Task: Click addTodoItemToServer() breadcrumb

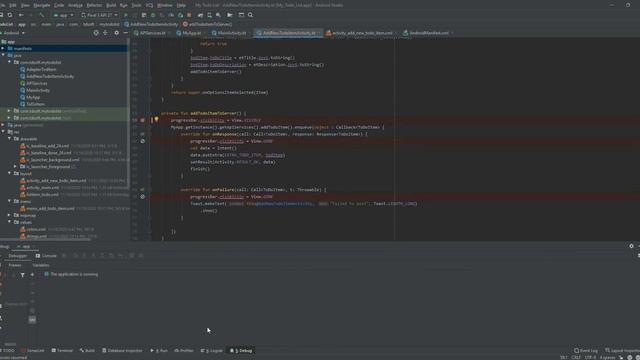Action: pyautogui.click(x=207, y=24)
